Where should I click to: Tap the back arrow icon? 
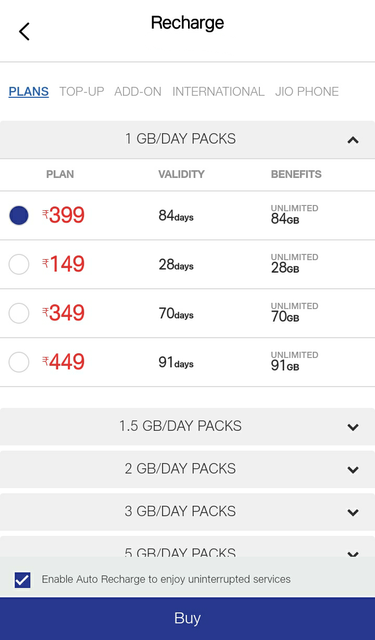24,31
